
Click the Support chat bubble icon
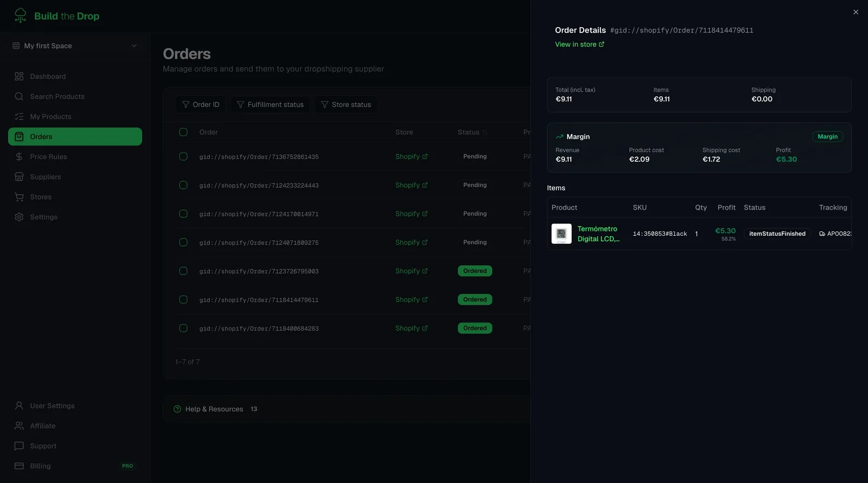[x=19, y=446]
